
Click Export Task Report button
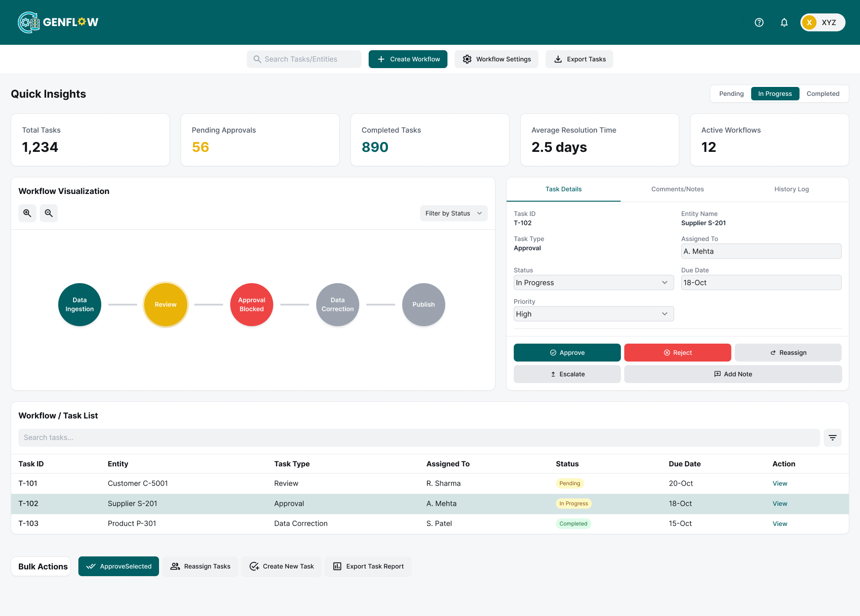(368, 566)
